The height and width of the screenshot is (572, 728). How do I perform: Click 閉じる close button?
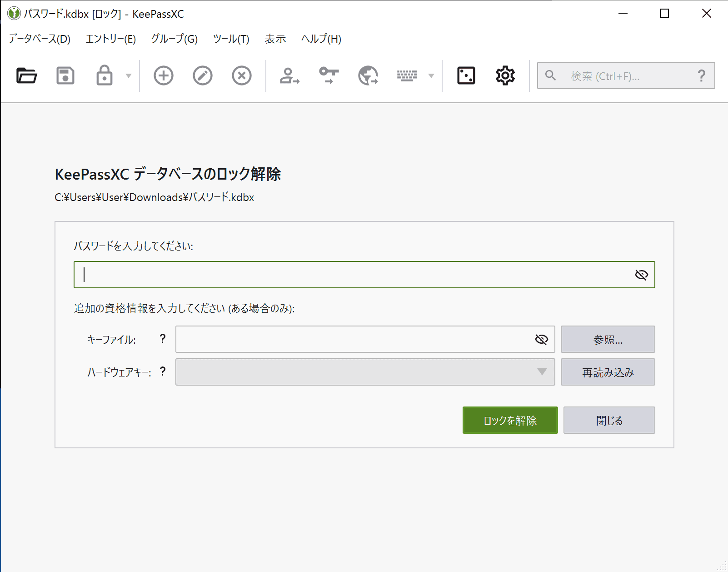609,420
